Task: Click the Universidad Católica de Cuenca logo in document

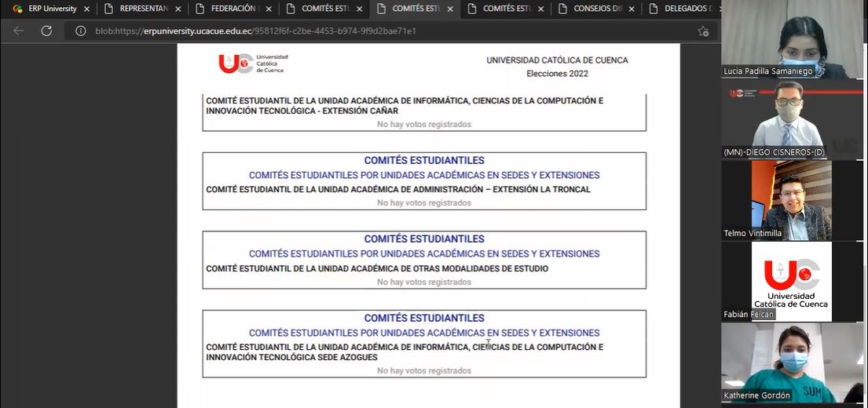Action: (253, 64)
